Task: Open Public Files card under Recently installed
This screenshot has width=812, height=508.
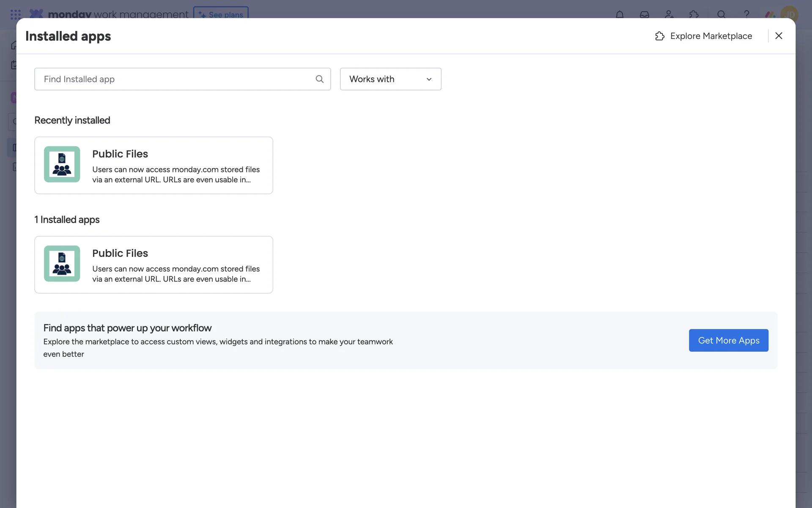Action: [x=154, y=165]
